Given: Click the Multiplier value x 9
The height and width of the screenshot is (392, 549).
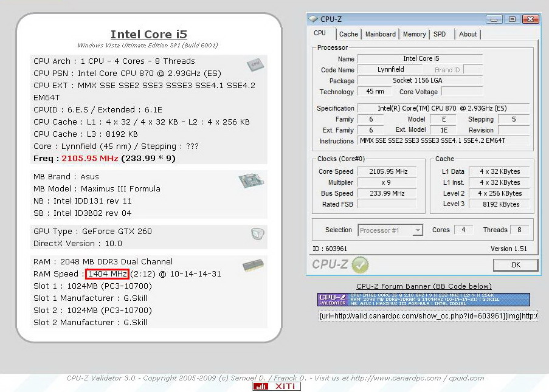Looking at the screenshot, I should [x=388, y=182].
